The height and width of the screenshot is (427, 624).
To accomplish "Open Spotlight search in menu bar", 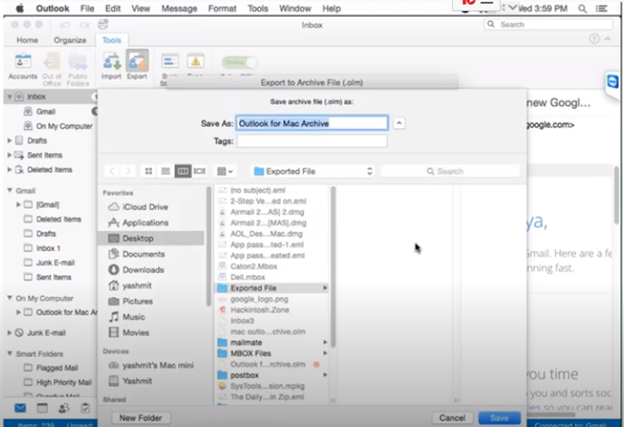I will (582, 8).
